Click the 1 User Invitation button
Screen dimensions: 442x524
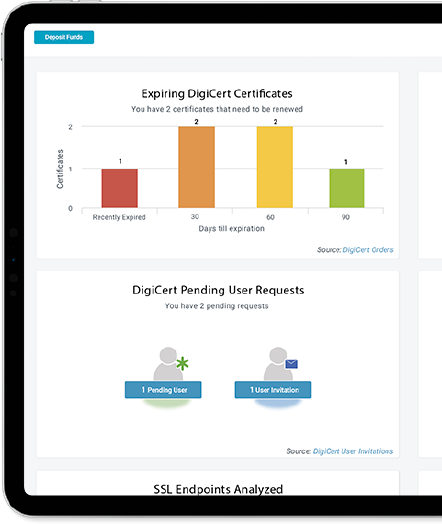(x=273, y=390)
